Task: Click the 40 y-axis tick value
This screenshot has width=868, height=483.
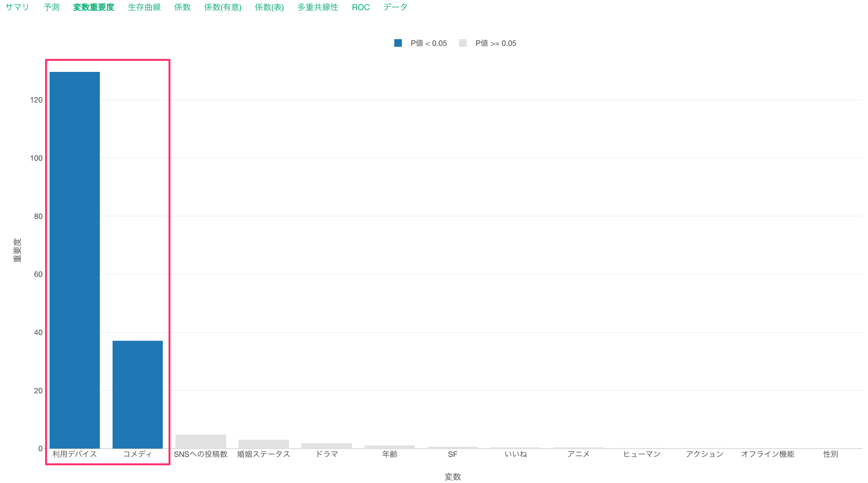Action: [x=38, y=332]
